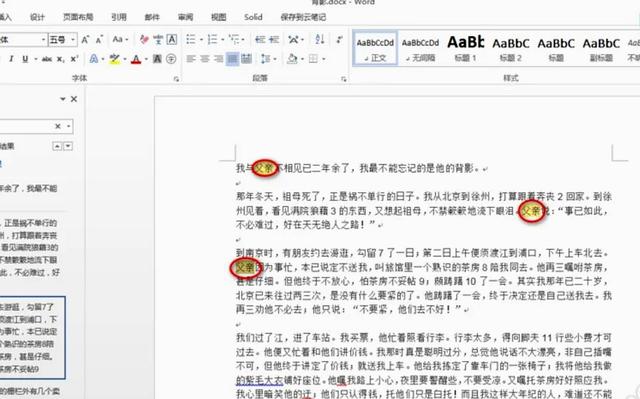Image resolution: width=640 pixels, height=399 pixels.
Task: Open Text Effects outlined A
Action: 93,59
